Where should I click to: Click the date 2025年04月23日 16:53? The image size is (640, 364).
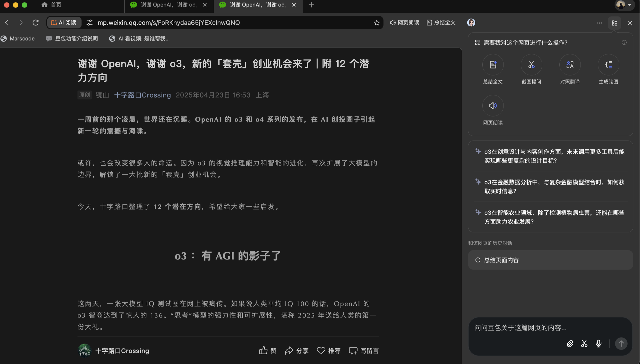[213, 95]
